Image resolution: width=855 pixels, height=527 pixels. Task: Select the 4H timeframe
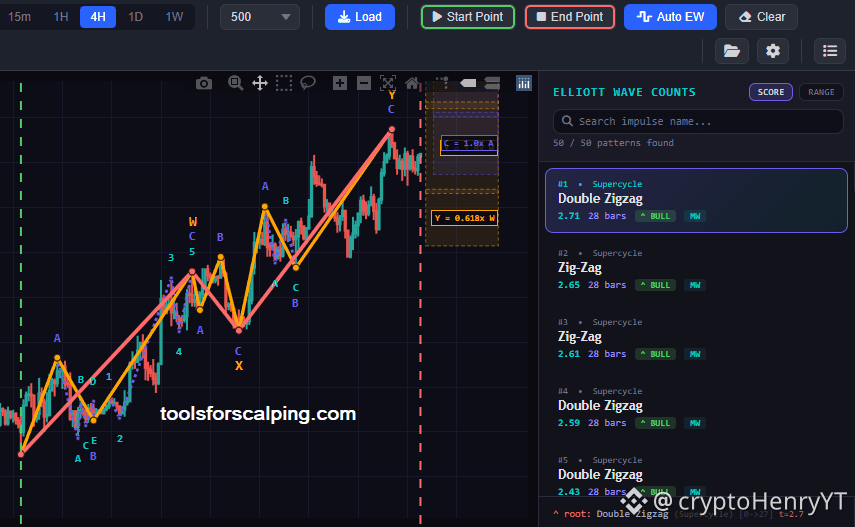(x=98, y=17)
